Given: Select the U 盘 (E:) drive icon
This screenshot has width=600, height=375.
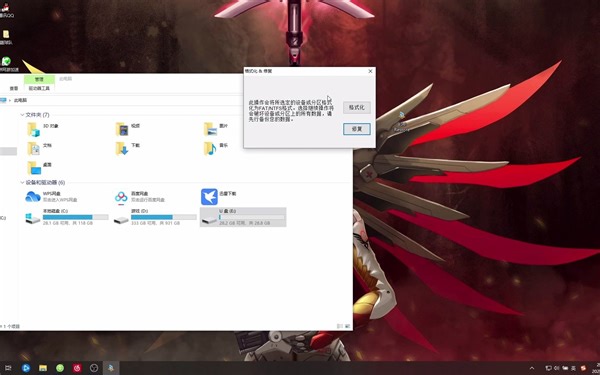Looking at the screenshot, I should tap(209, 220).
